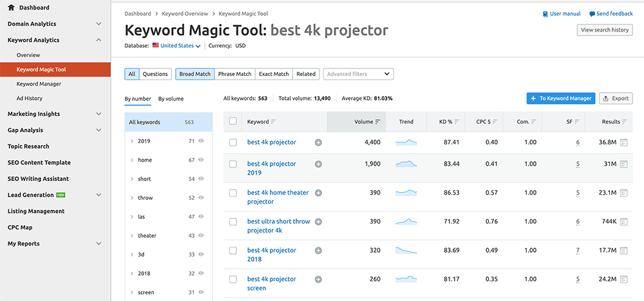Open SERP results icon for 'best 4k projector 2019'

coord(623,164)
